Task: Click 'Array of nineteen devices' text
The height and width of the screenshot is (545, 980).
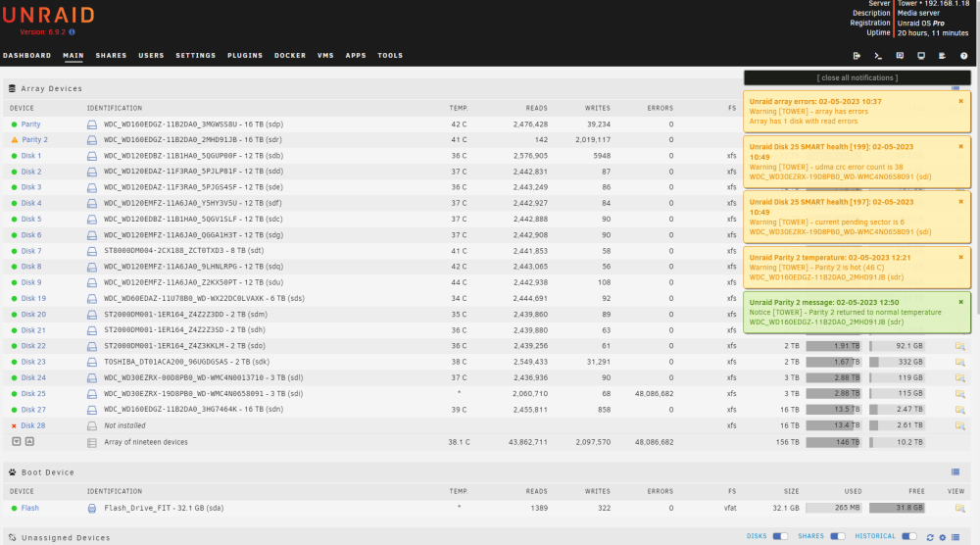Action: (146, 442)
